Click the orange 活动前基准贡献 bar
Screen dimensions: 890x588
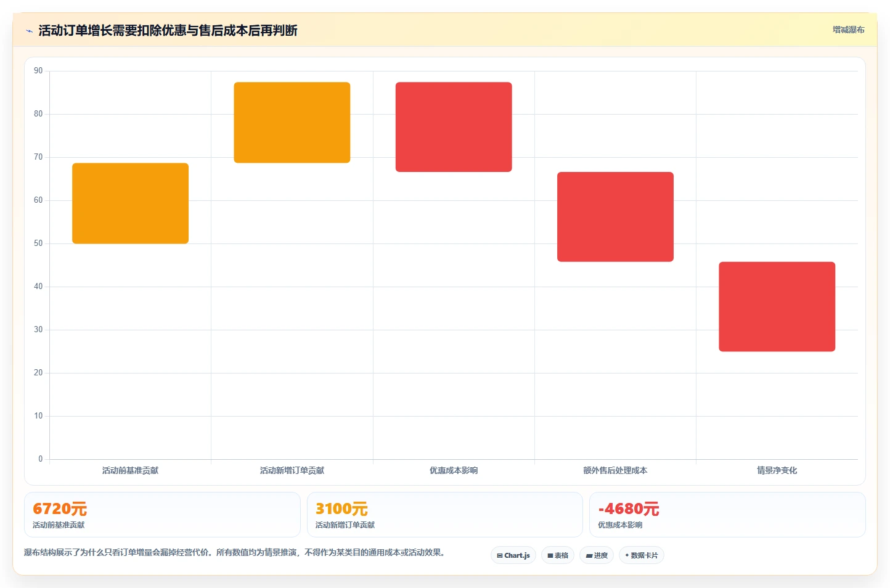[x=130, y=203]
